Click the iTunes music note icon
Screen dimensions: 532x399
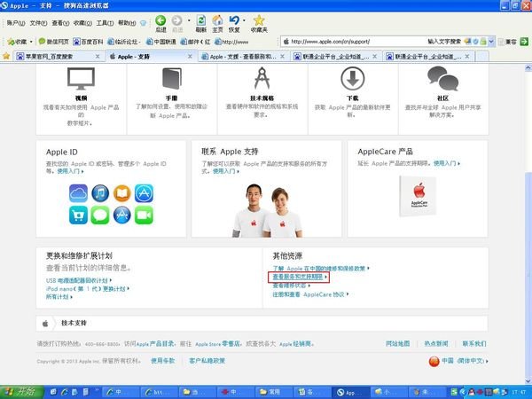coord(100,193)
